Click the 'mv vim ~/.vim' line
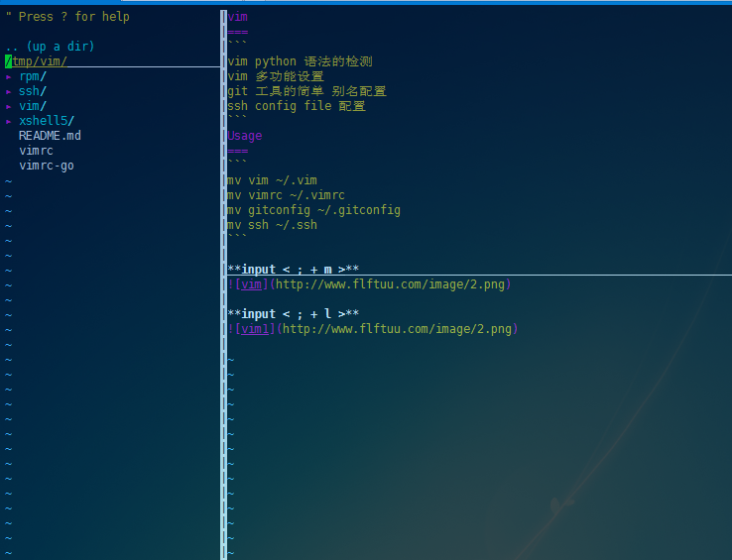Viewport: 732px width, 560px height. click(x=272, y=180)
